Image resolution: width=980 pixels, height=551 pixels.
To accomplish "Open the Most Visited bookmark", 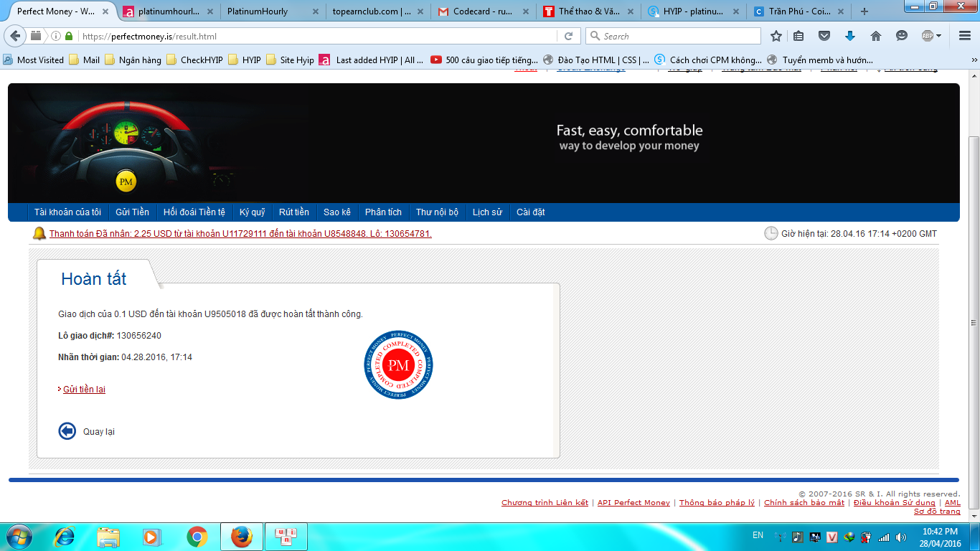I will coord(34,60).
